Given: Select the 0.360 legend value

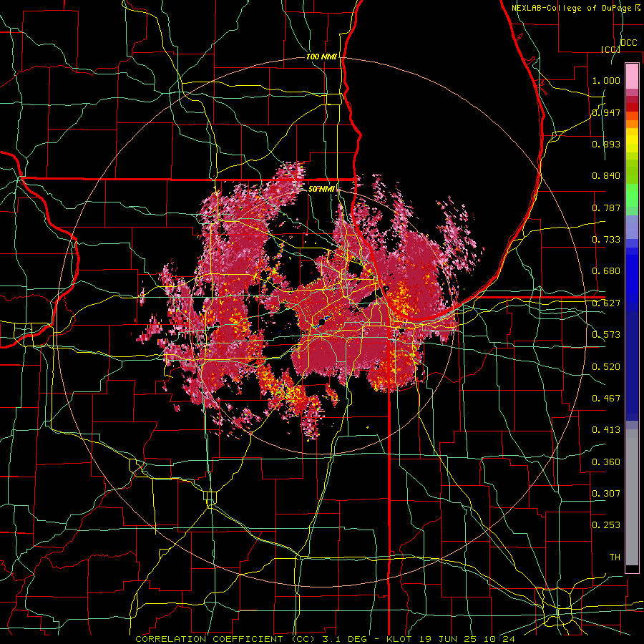Looking at the screenshot, I should point(606,462).
